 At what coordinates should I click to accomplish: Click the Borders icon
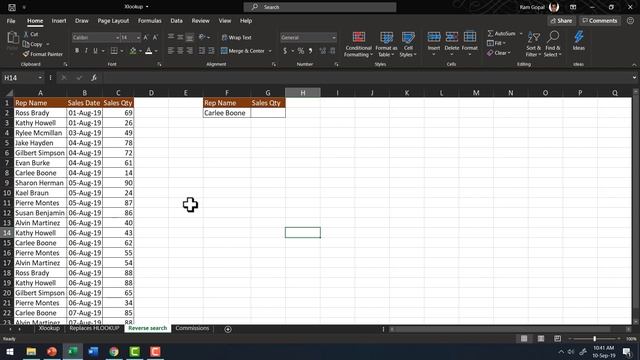(114, 51)
